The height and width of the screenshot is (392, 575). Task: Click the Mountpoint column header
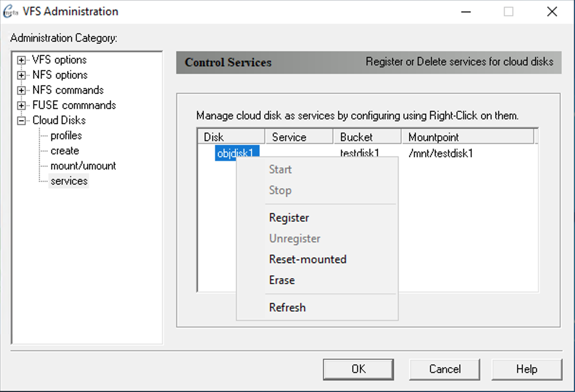click(x=467, y=137)
